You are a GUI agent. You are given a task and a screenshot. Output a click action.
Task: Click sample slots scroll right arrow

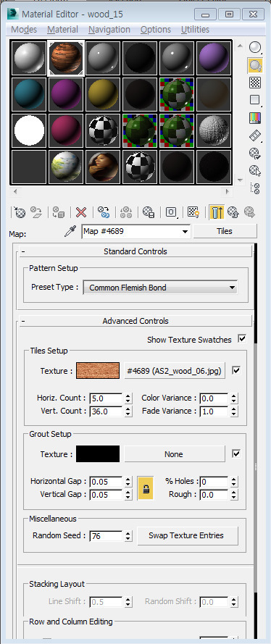coord(227,191)
